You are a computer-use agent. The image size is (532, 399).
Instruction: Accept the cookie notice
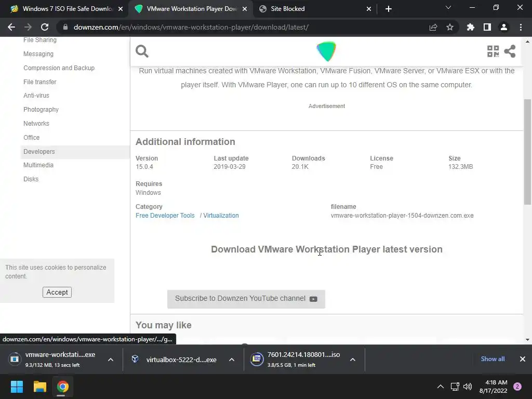point(57,292)
